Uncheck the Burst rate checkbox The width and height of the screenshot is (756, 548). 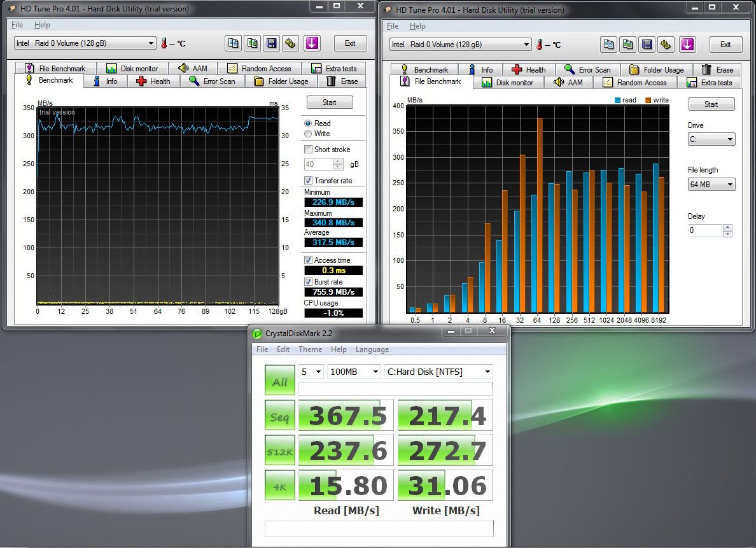click(x=309, y=281)
